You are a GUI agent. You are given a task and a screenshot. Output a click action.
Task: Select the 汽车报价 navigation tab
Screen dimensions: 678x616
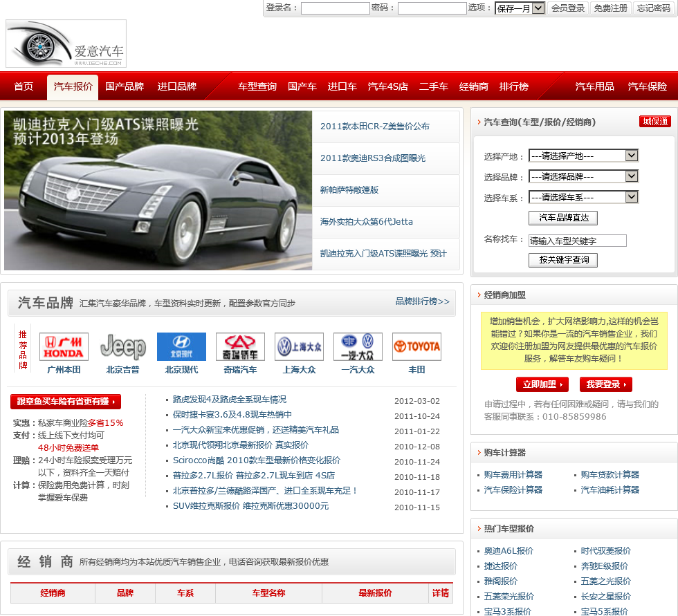coord(73,87)
